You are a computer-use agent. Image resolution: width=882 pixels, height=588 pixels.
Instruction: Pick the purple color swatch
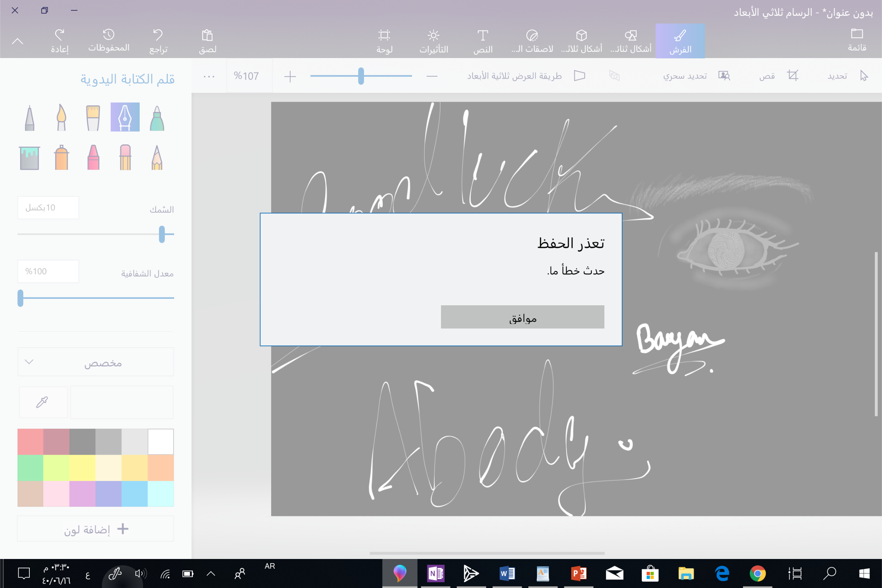[82, 494]
